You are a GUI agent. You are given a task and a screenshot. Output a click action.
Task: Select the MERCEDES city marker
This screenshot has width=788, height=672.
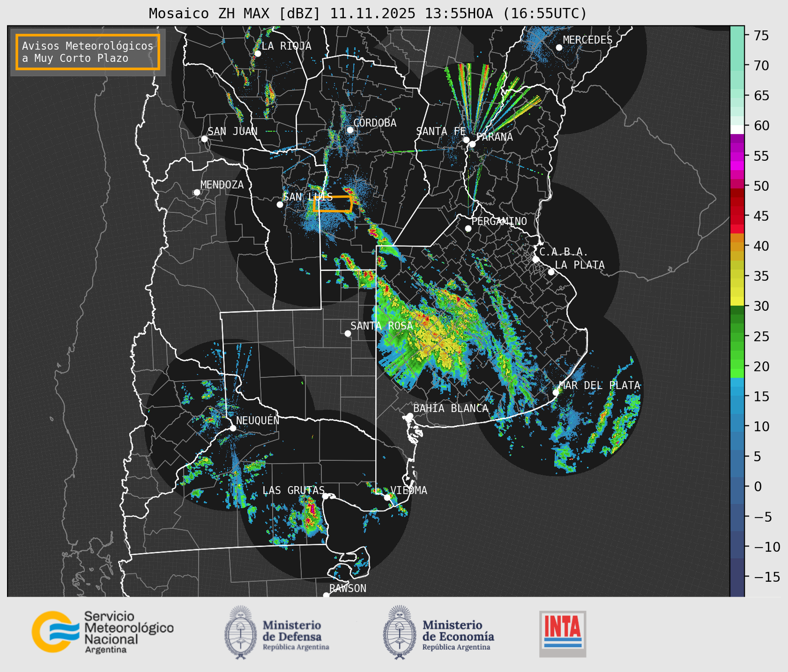[559, 48]
